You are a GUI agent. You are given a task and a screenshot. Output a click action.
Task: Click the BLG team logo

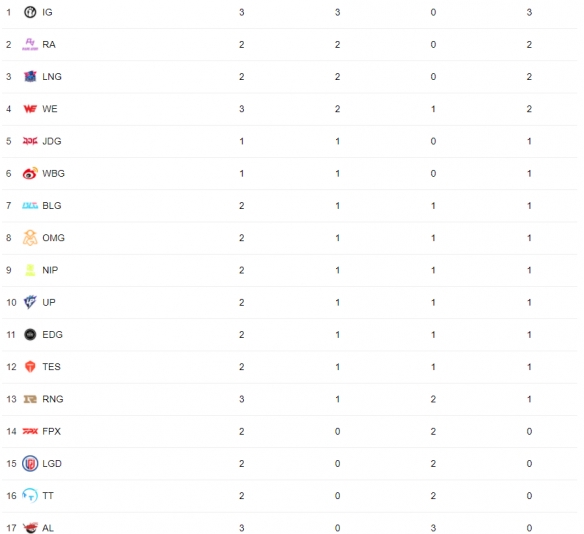(x=30, y=206)
